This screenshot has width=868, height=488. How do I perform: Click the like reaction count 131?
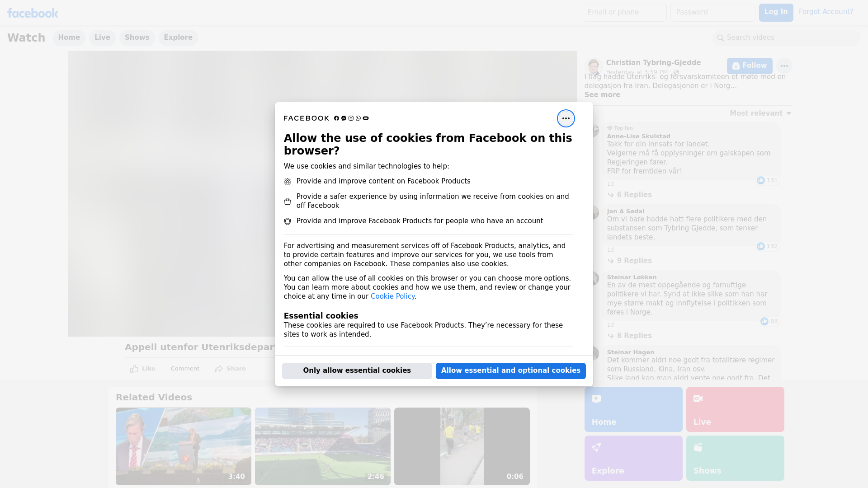pos(767,180)
